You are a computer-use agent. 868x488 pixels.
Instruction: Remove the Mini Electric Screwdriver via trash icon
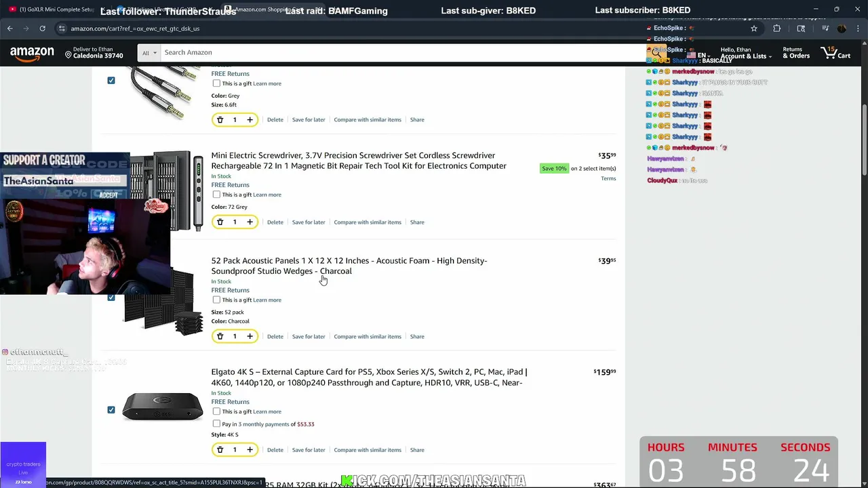click(220, 222)
